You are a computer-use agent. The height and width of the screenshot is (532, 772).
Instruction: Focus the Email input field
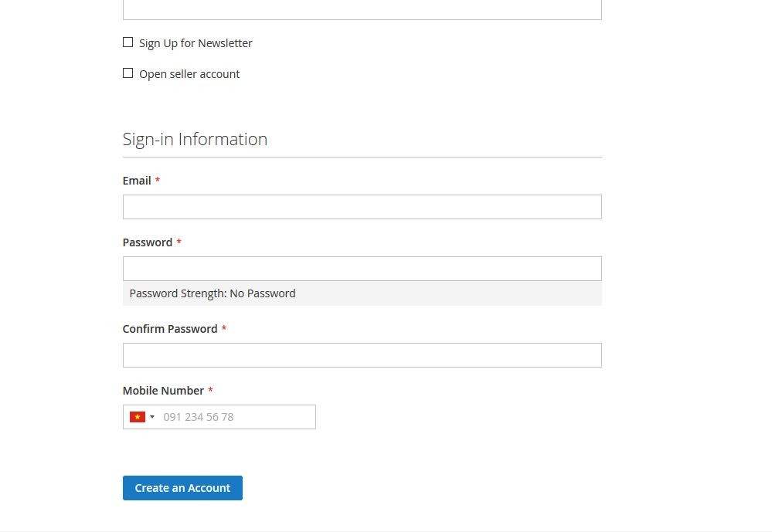[x=362, y=207]
